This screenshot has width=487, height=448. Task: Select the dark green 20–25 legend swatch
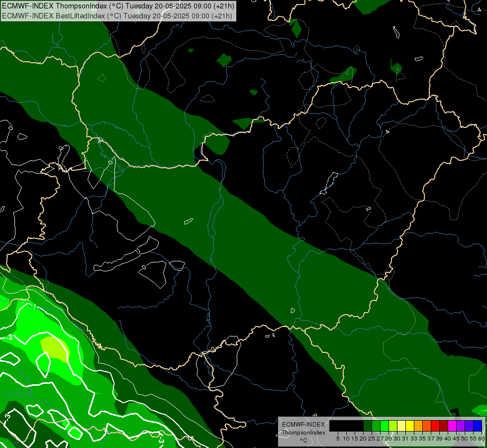coord(368,426)
